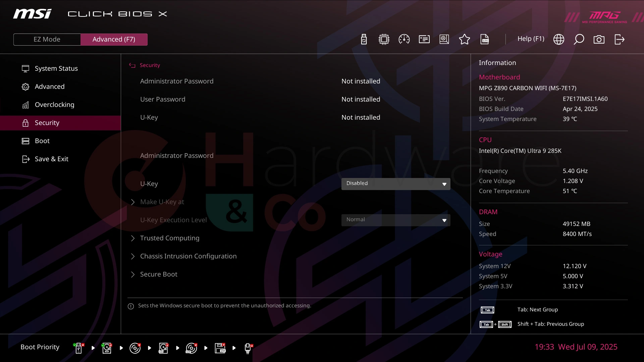
Task: Click Intel Core Ultra 9 285K CPU name
Action: click(520, 151)
